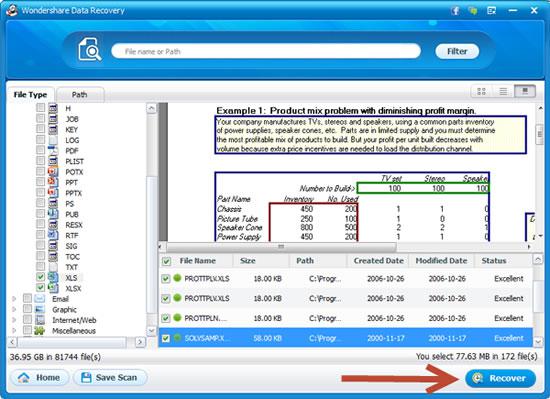Expand the Internet/Web category node
The image size is (550, 399).
[x=14, y=320]
